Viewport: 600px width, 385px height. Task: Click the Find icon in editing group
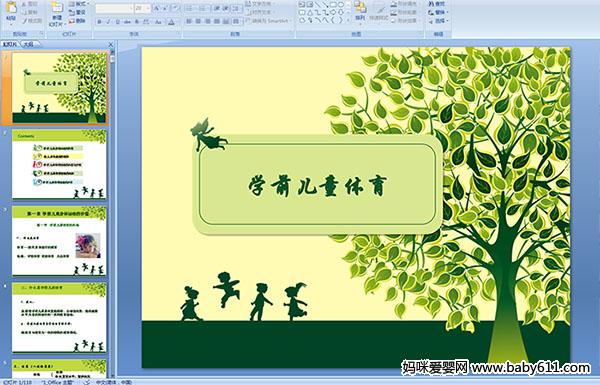437,4
